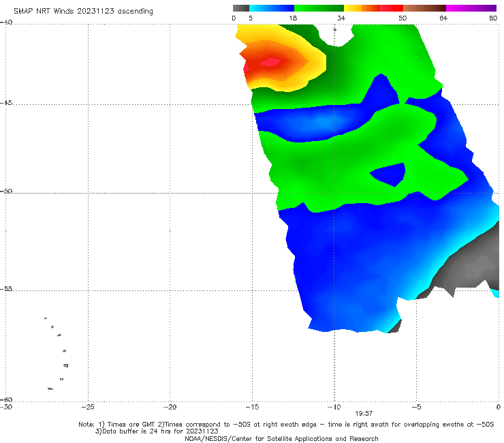Click the longitude label '-20'
The height and width of the screenshot is (443, 504).
click(x=170, y=407)
